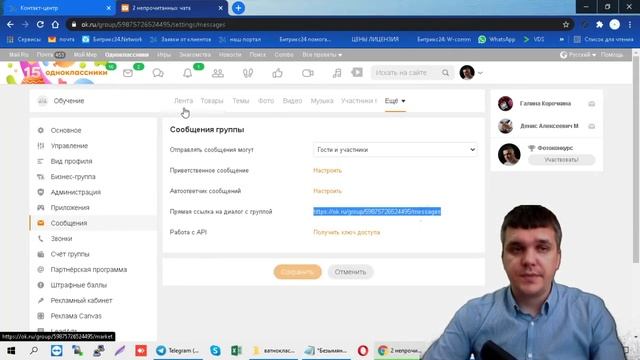The width and height of the screenshot is (640, 360).
Task: Go to the browser home page icon
Action: pos(55,24)
